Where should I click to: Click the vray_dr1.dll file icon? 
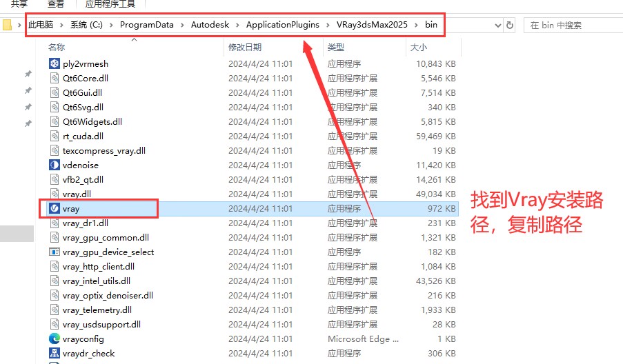point(55,223)
